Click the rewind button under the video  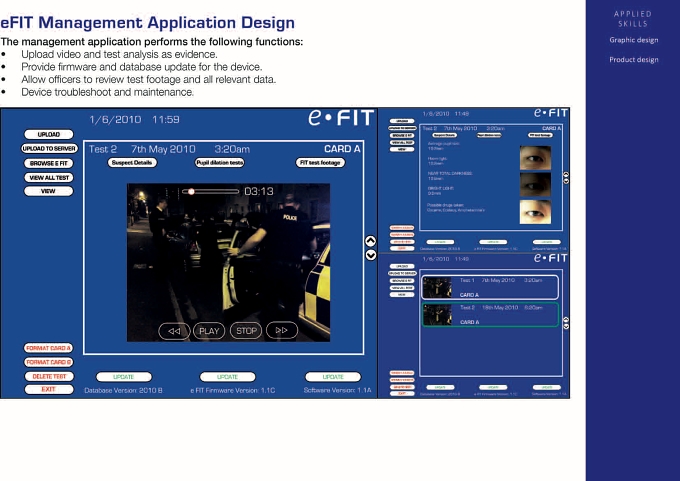coord(174,331)
